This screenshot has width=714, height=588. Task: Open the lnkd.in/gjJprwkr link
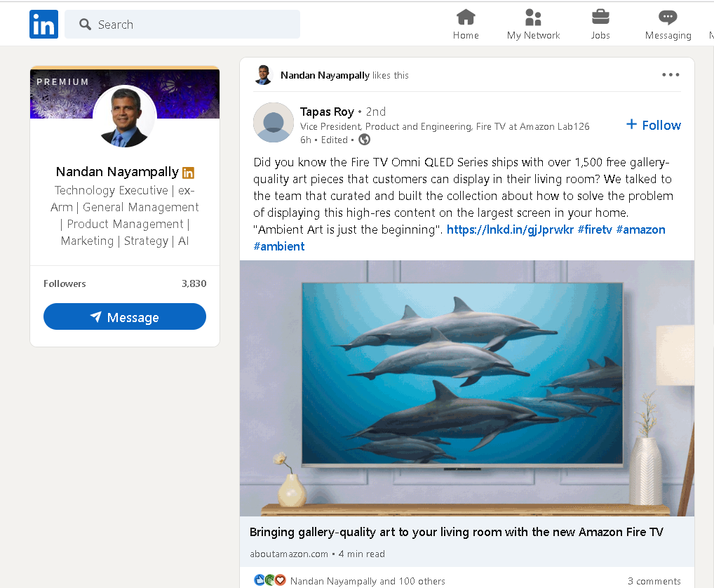[510, 229]
